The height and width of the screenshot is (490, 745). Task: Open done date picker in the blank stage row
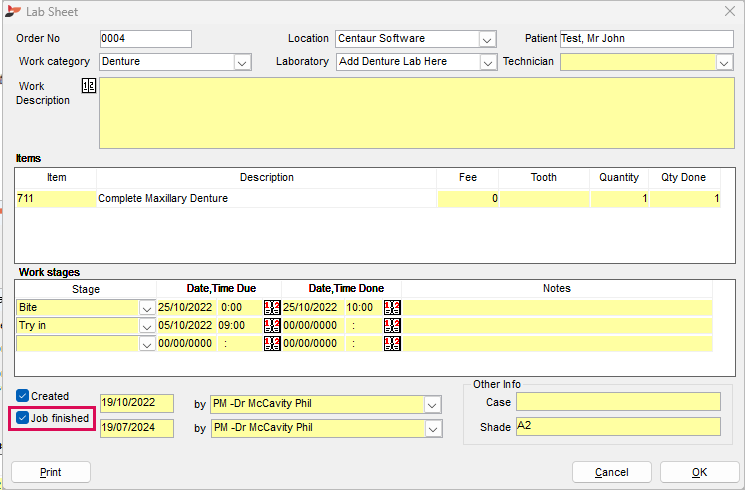pyautogui.click(x=392, y=344)
